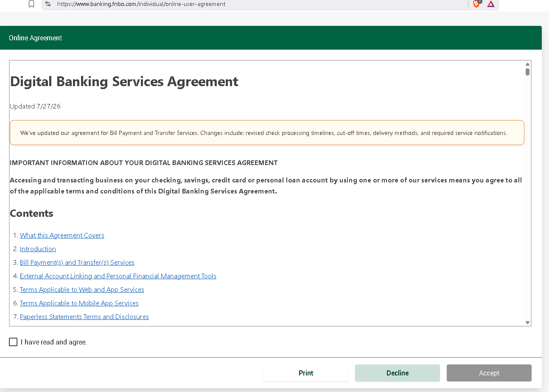549x392 pixels.
Task: Check the 'I have read and agree' checkbox
Action: [13, 342]
